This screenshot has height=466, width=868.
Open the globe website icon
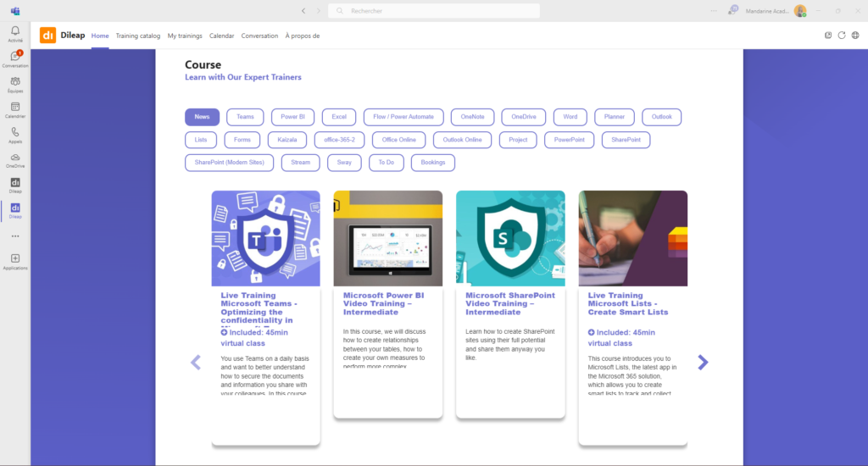pos(855,36)
